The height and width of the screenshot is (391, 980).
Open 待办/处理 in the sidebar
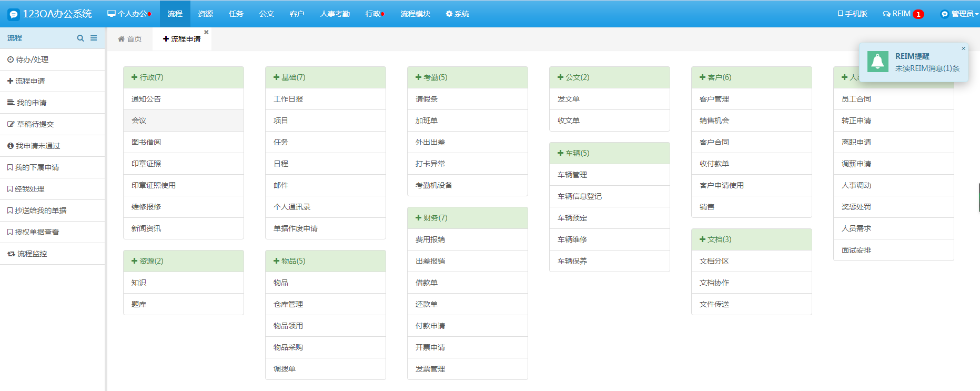(x=32, y=59)
